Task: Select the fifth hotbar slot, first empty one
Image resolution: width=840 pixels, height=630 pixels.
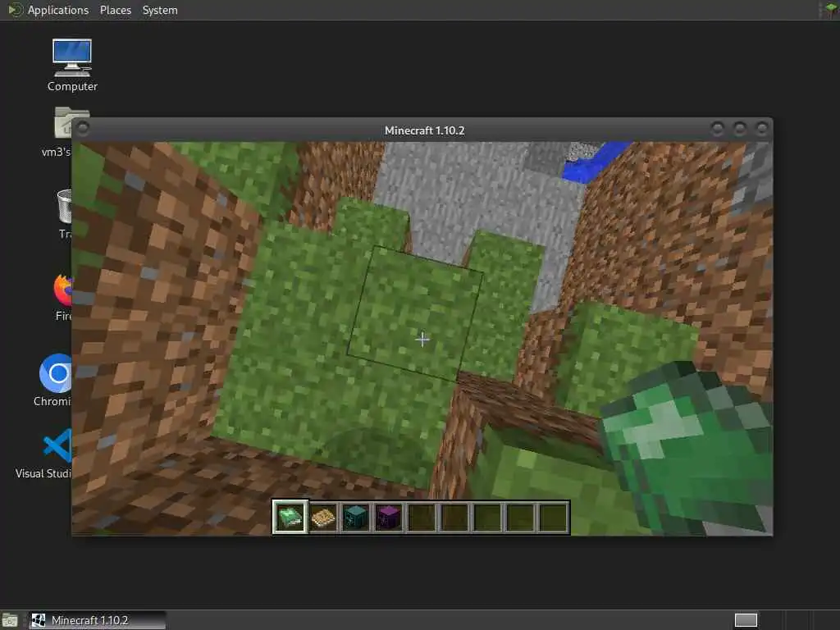Action: tap(422, 518)
